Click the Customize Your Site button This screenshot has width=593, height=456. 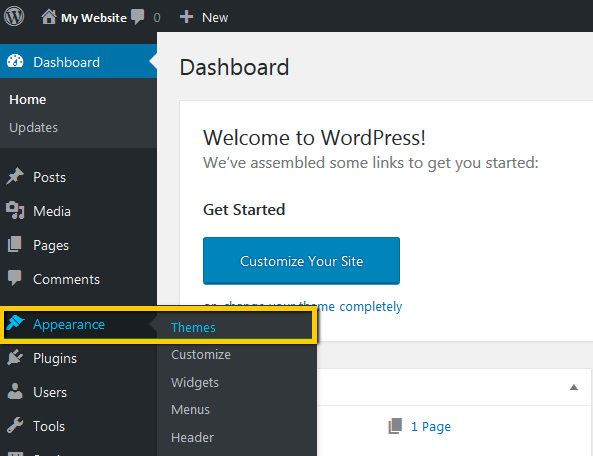(301, 261)
